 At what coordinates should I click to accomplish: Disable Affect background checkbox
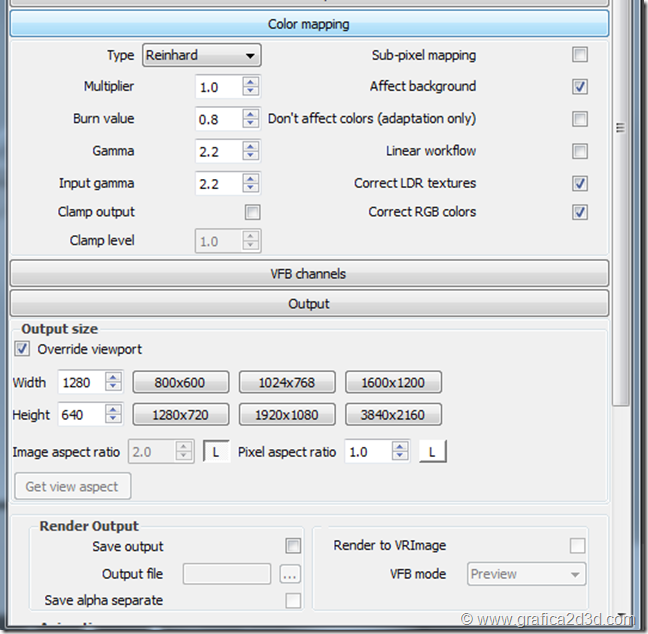click(579, 87)
